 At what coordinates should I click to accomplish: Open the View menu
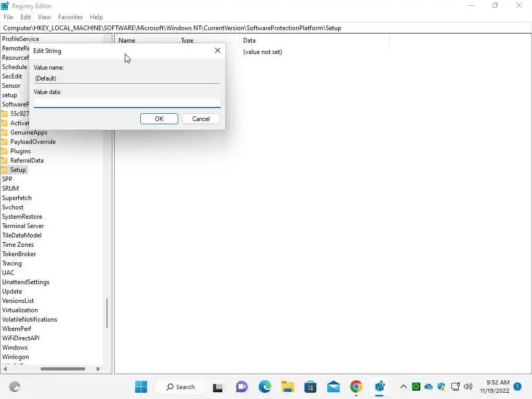44,17
